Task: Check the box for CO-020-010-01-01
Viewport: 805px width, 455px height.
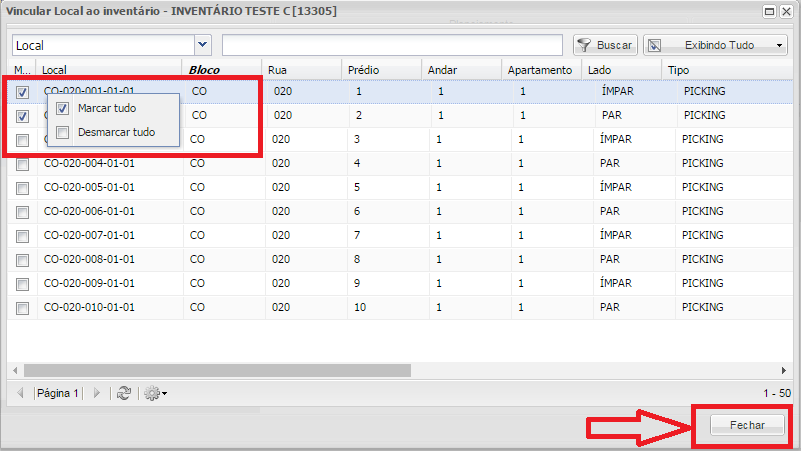Action: click(x=22, y=308)
